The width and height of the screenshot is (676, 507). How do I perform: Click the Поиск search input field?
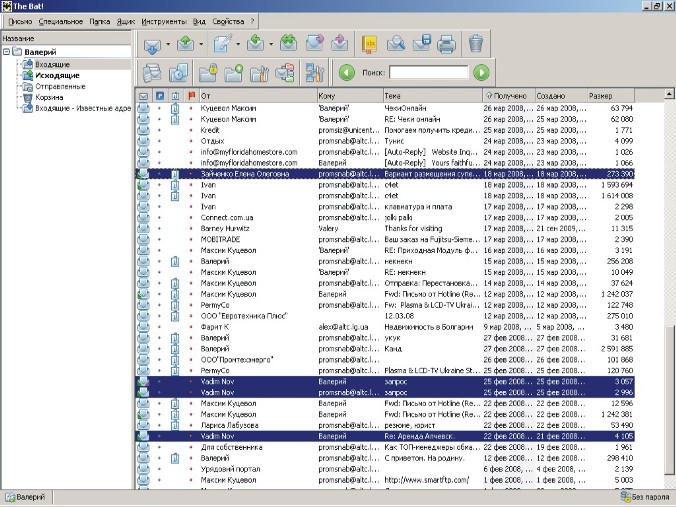click(x=429, y=72)
